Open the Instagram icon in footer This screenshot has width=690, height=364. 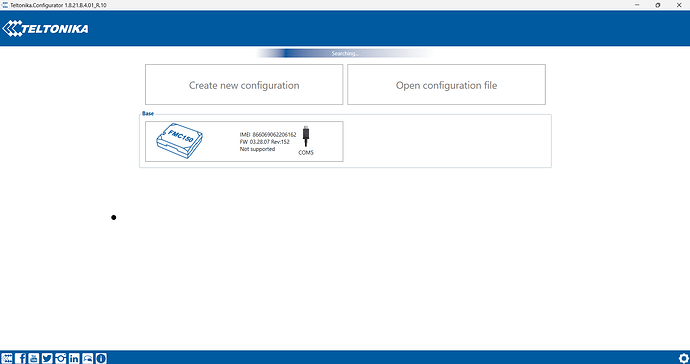point(61,358)
